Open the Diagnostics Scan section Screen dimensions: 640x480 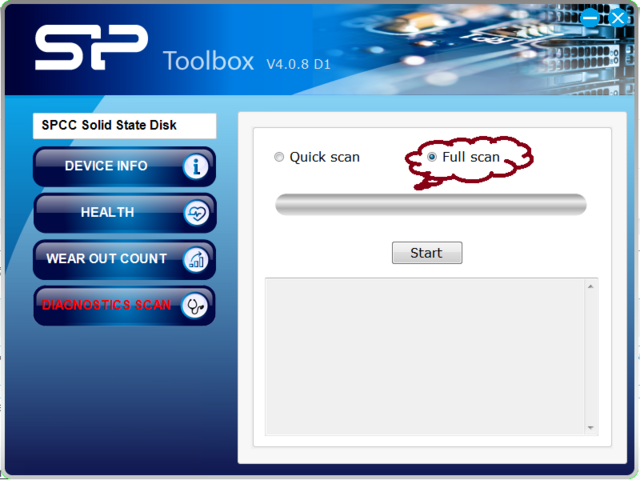point(124,305)
